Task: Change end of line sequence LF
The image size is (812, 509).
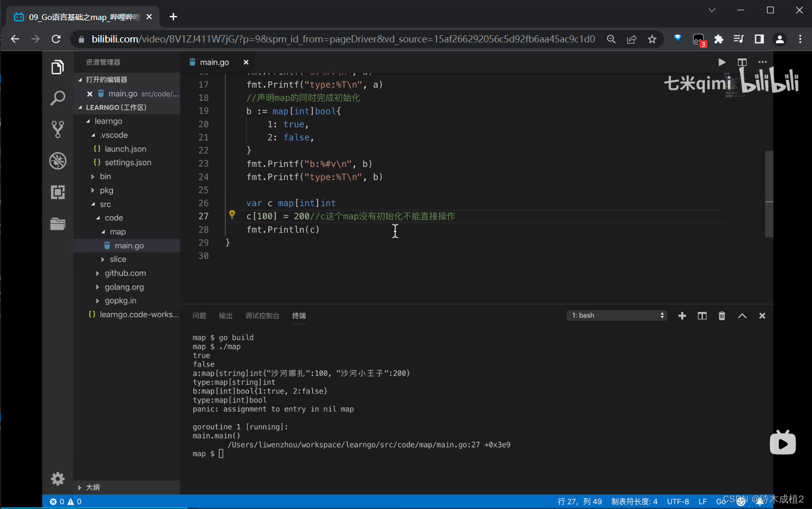Action: (703, 502)
